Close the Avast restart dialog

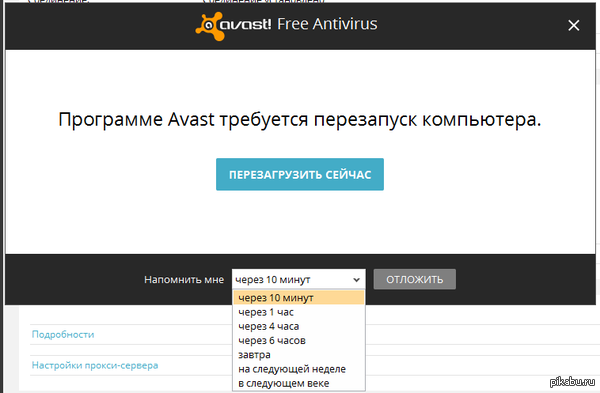coord(573,26)
